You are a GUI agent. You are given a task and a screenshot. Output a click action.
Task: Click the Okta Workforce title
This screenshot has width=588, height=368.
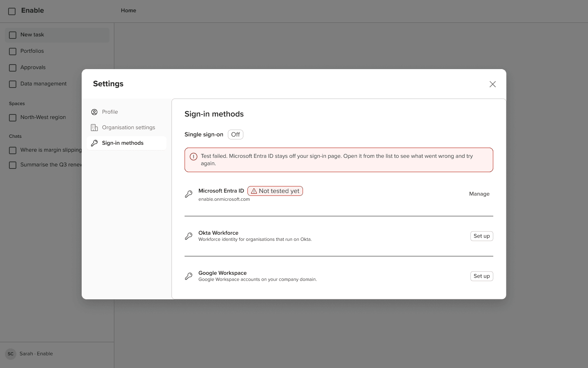[x=218, y=233]
